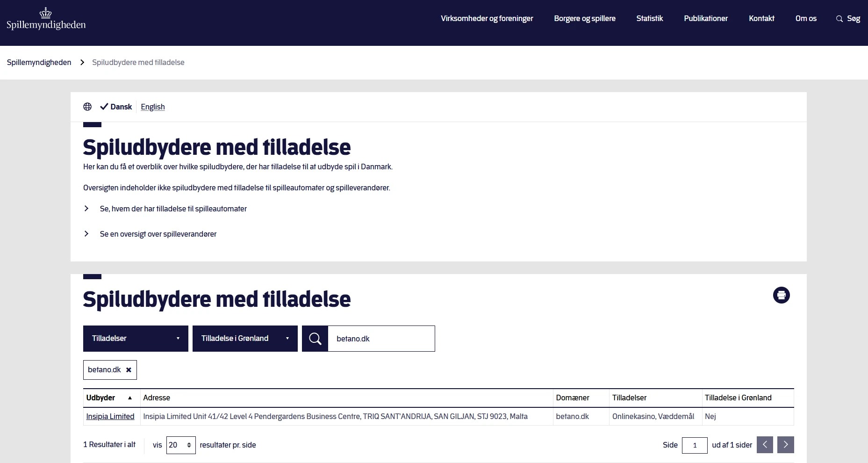Open the Publikationer menu item
Screen dimensions: 868x463
(x=706, y=19)
